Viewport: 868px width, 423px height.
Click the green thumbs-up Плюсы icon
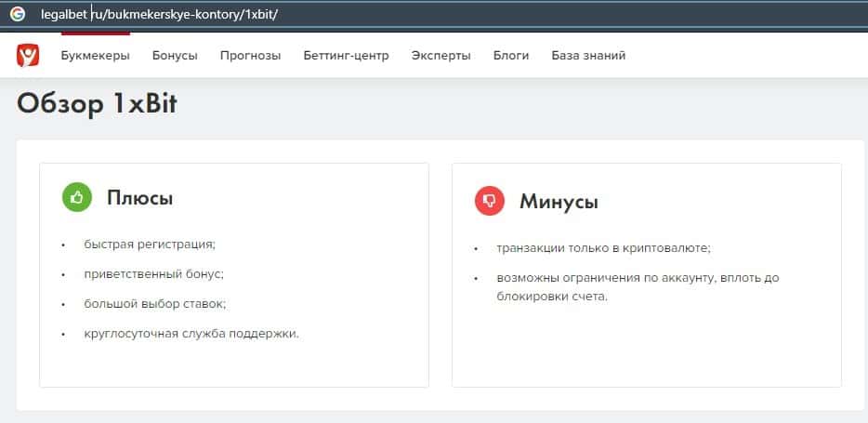tap(77, 198)
